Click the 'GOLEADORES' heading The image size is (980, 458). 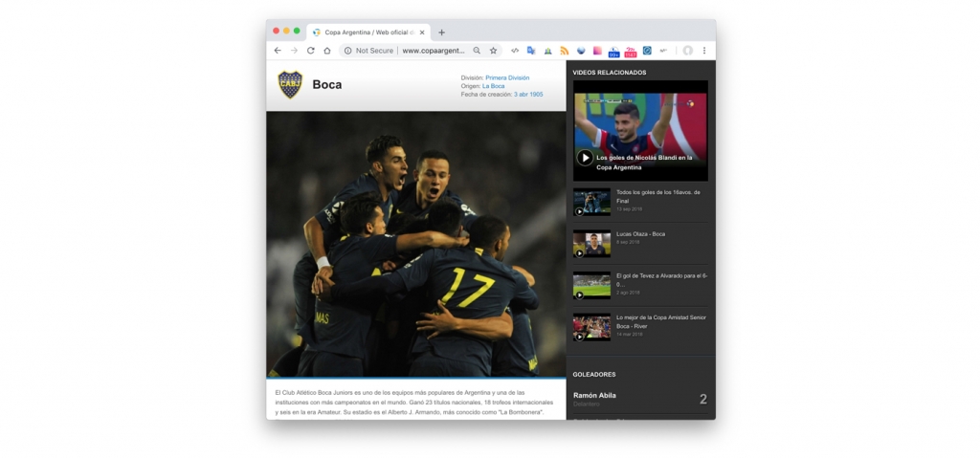coord(594,375)
